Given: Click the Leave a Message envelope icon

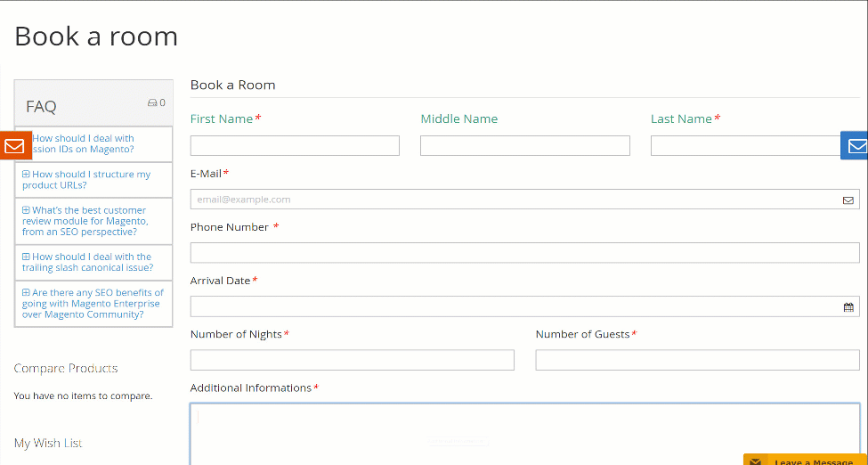Looking at the screenshot, I should [x=756, y=461].
